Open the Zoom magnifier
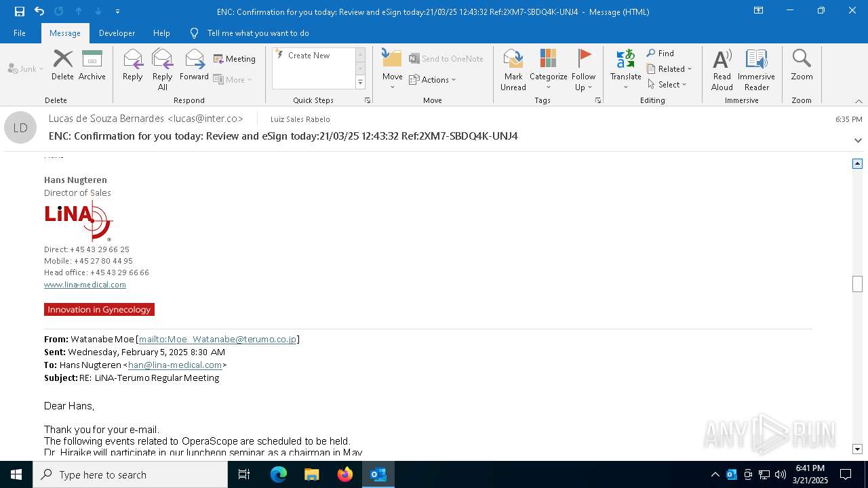 coord(802,65)
